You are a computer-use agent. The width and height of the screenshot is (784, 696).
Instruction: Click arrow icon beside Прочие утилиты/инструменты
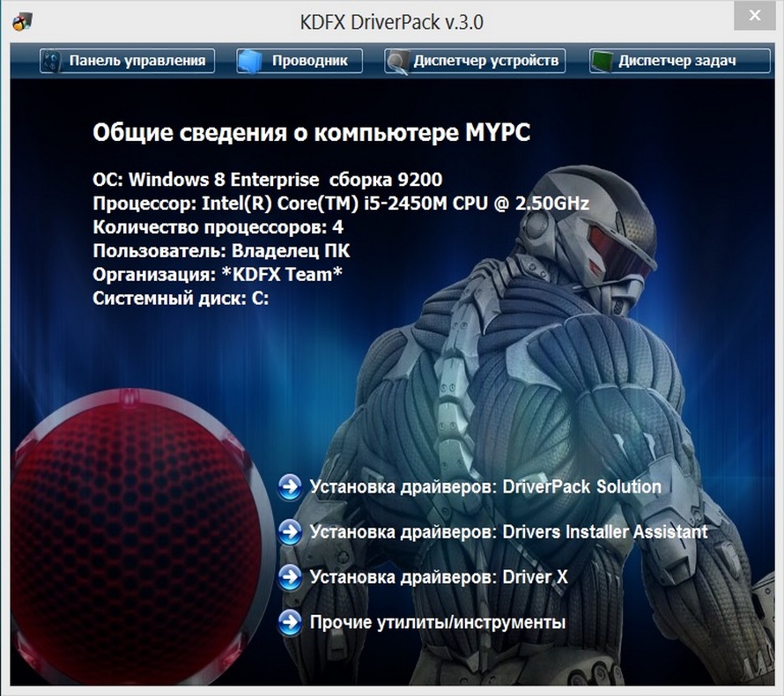tap(290, 623)
